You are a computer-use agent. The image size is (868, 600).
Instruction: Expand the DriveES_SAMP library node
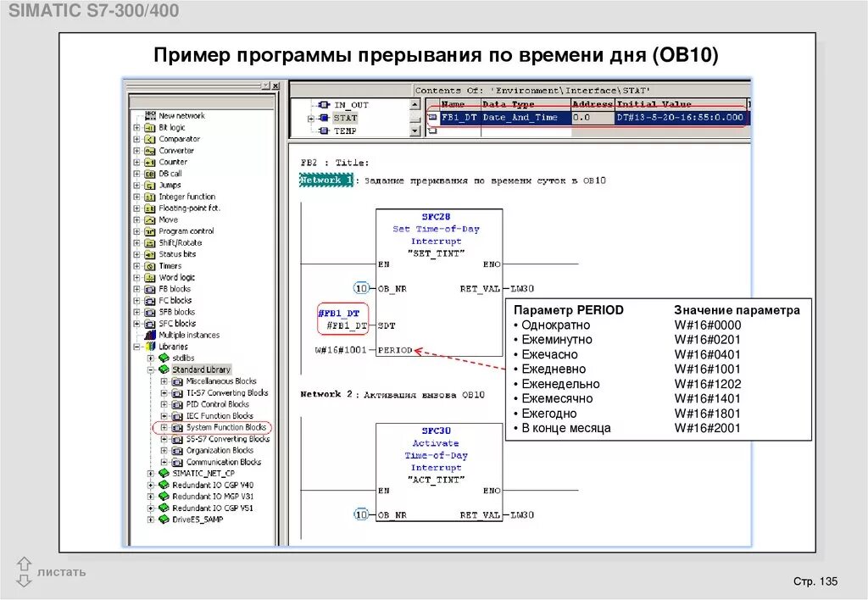coord(151,519)
